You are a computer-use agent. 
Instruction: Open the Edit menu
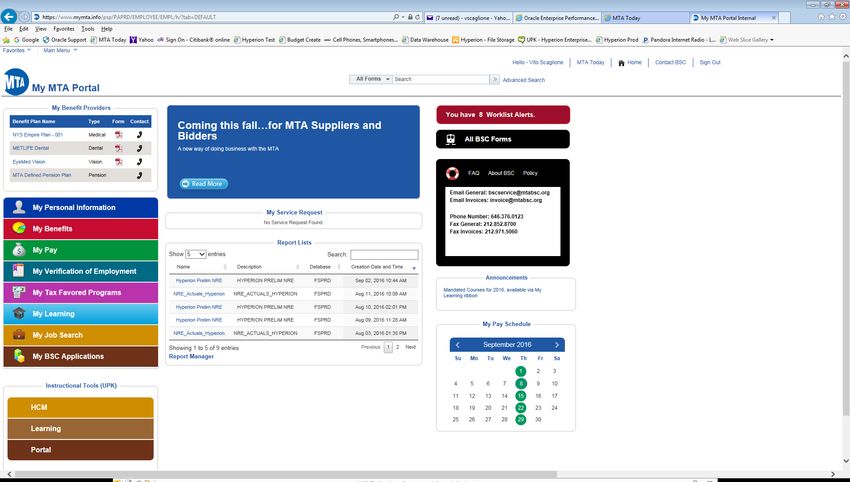24,29
